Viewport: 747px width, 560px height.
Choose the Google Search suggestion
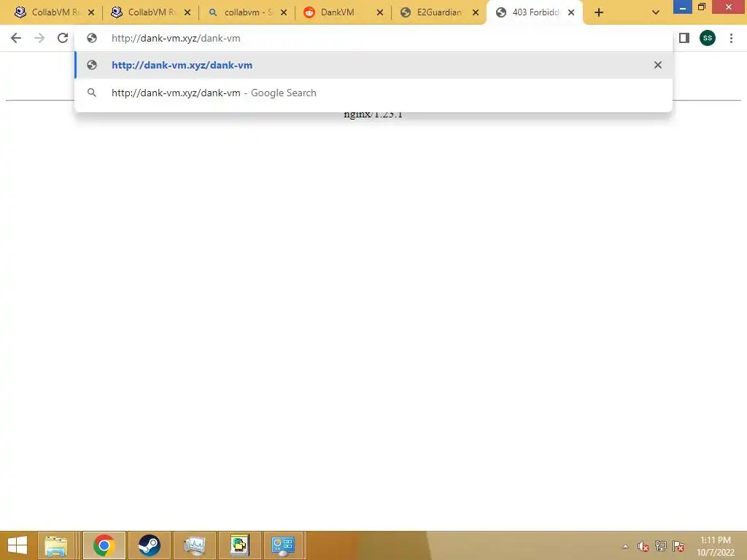coord(373,93)
